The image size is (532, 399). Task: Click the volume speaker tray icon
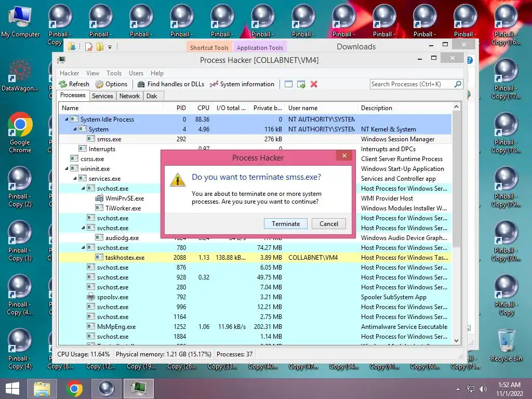483,389
